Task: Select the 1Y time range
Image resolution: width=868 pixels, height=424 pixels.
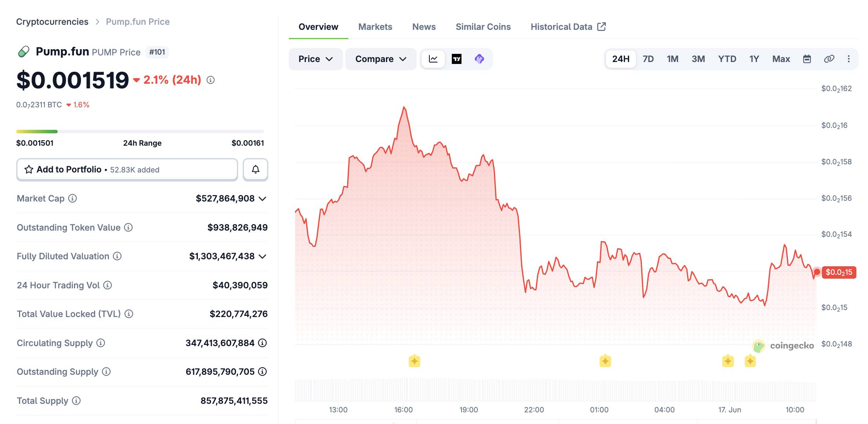Action: pos(754,59)
